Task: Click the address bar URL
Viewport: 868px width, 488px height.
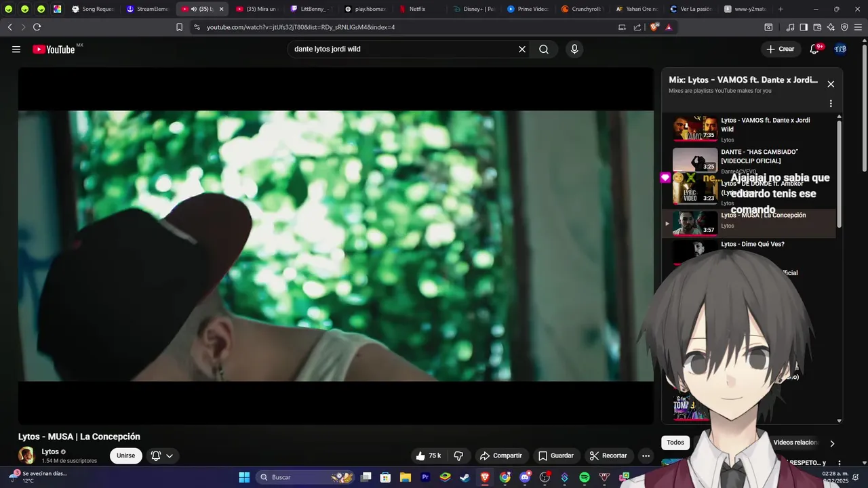Action: [300, 27]
